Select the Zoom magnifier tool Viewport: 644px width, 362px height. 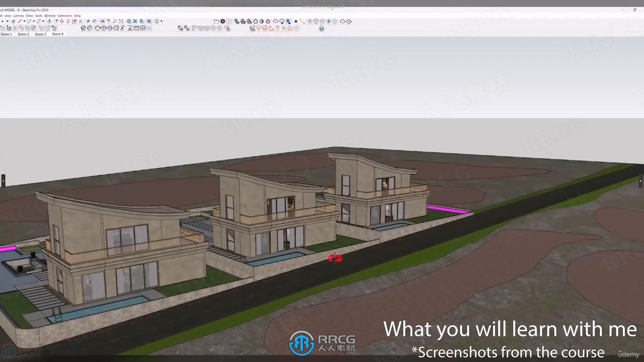[115, 21]
